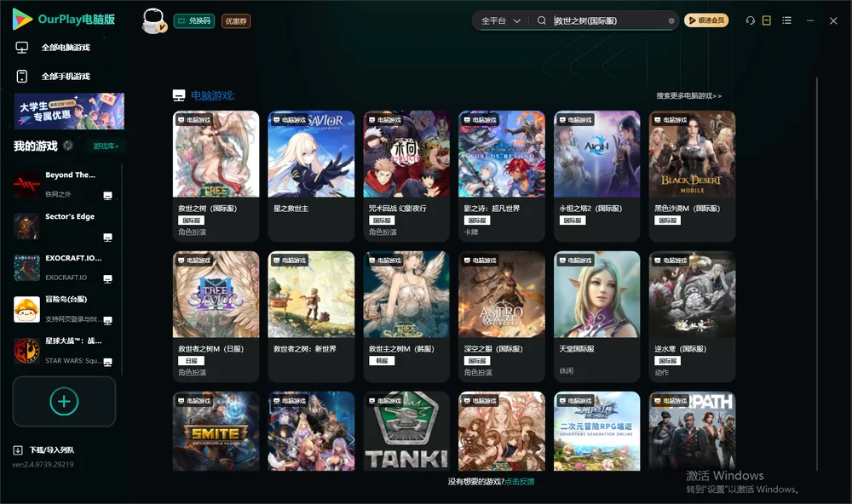Click the 下载/导入列队 download icon
The height and width of the screenshot is (504, 852).
[x=18, y=450]
